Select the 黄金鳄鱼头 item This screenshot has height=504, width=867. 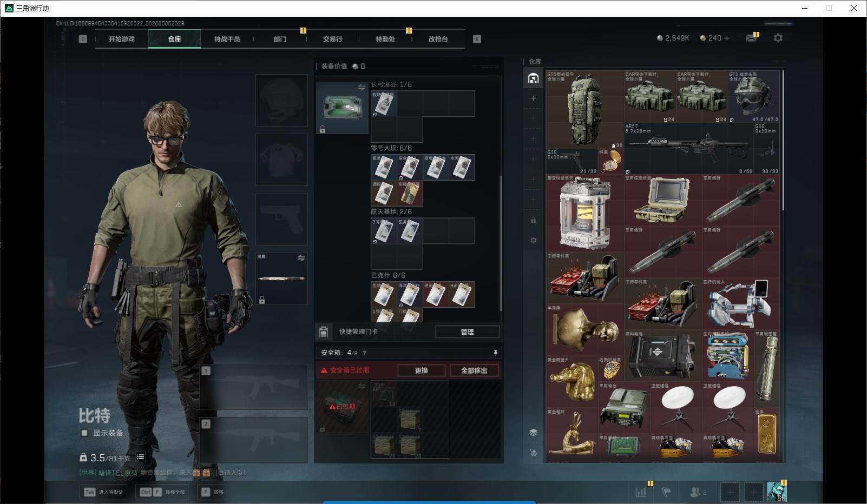pyautogui.click(x=572, y=382)
